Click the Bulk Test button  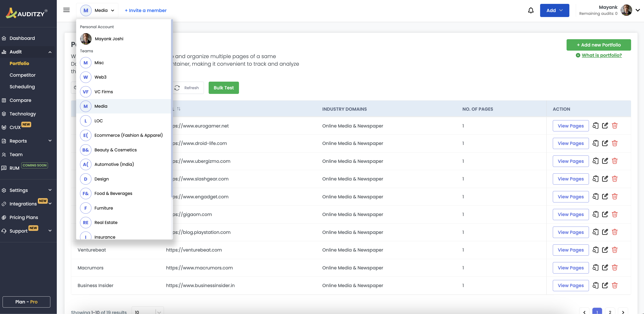pyautogui.click(x=223, y=88)
